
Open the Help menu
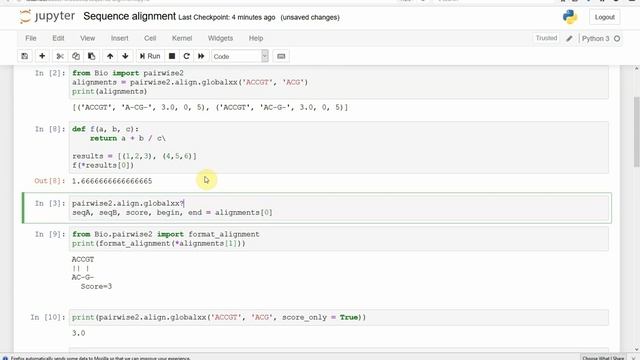(x=256, y=38)
